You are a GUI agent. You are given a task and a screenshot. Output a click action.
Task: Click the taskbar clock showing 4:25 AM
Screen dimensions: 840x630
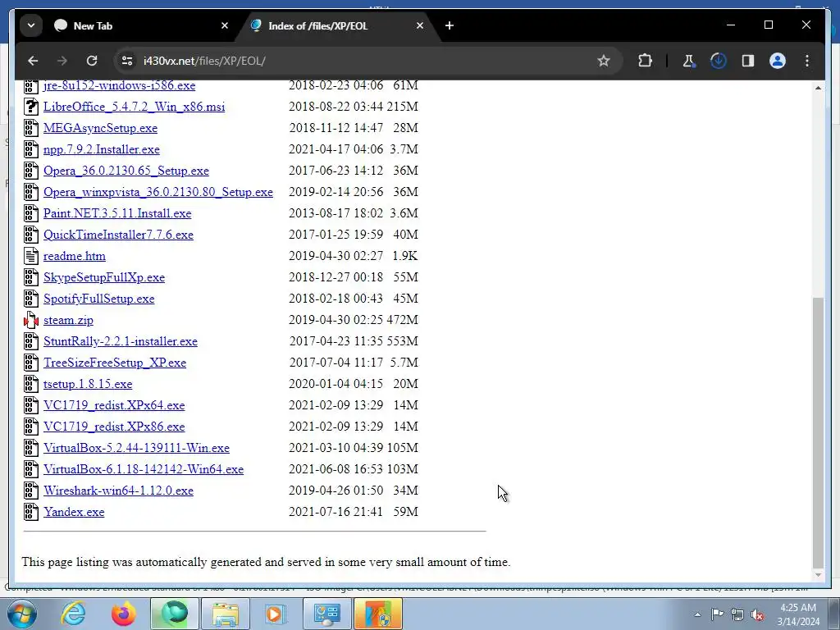798,614
